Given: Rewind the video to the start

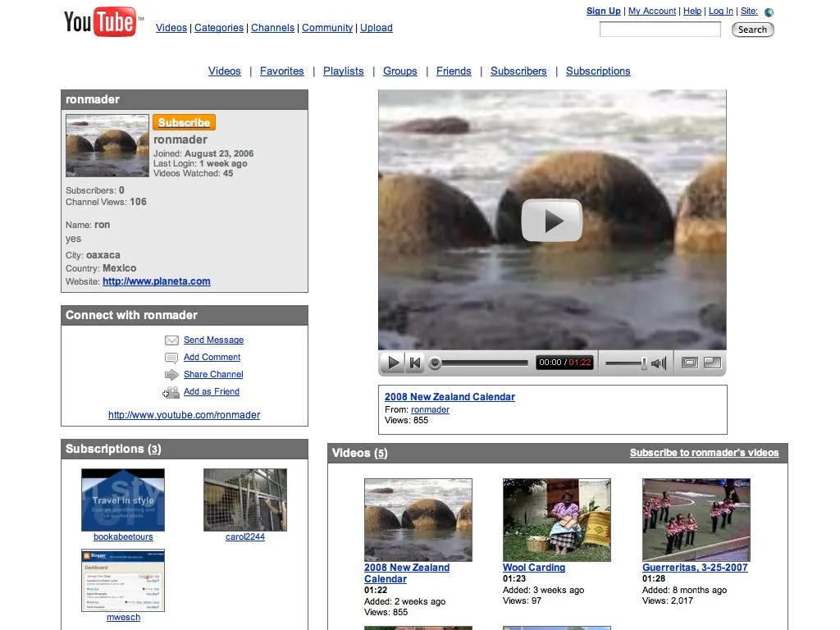Looking at the screenshot, I should (x=415, y=363).
